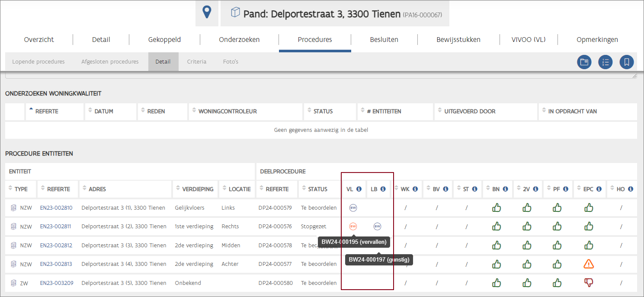Open entity reference EN23-003209

pos(56,283)
